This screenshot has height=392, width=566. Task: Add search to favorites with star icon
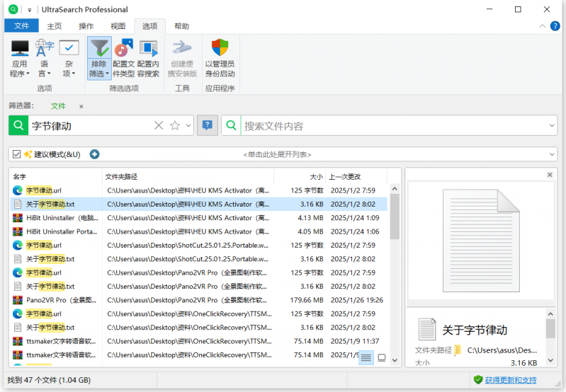pos(175,125)
